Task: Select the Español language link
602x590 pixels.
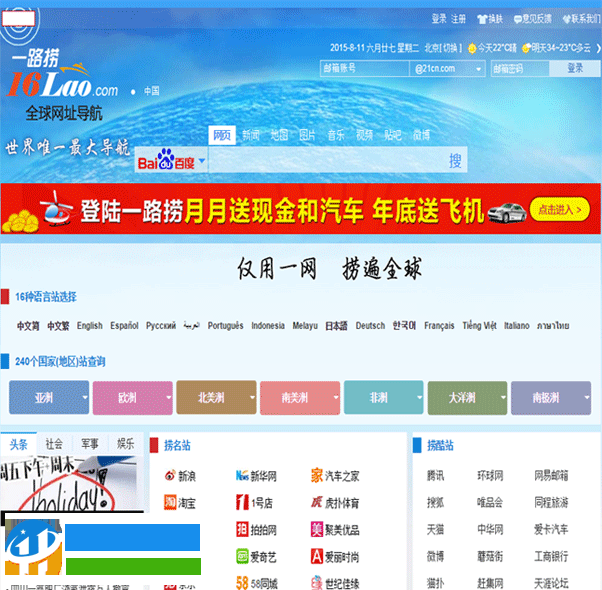Action: 124,326
